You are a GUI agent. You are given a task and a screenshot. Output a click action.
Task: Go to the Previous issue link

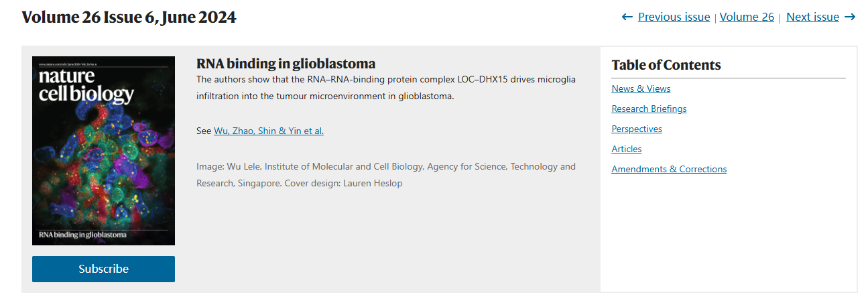(x=674, y=17)
